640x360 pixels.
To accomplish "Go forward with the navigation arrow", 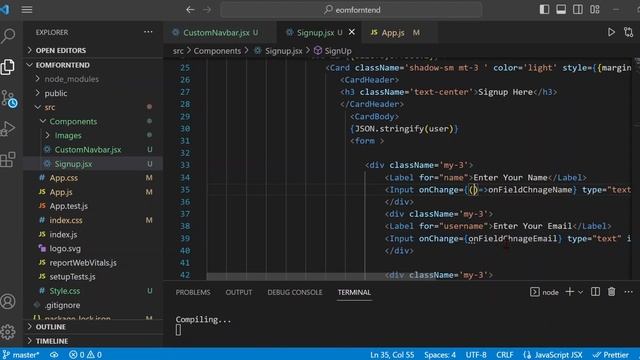I will point(207,9).
